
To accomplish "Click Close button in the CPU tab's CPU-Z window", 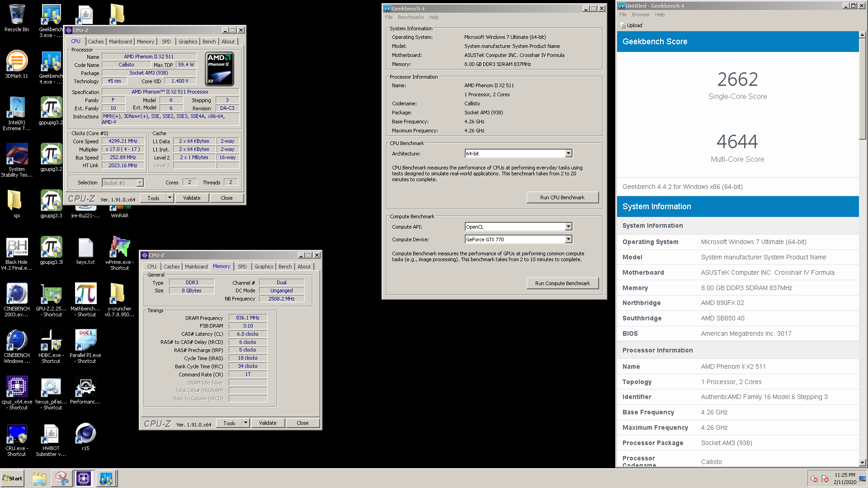I will (226, 198).
